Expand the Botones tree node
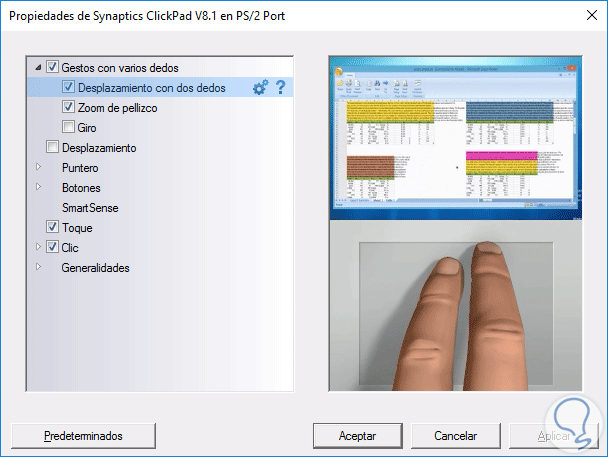The image size is (608, 457). 38,187
